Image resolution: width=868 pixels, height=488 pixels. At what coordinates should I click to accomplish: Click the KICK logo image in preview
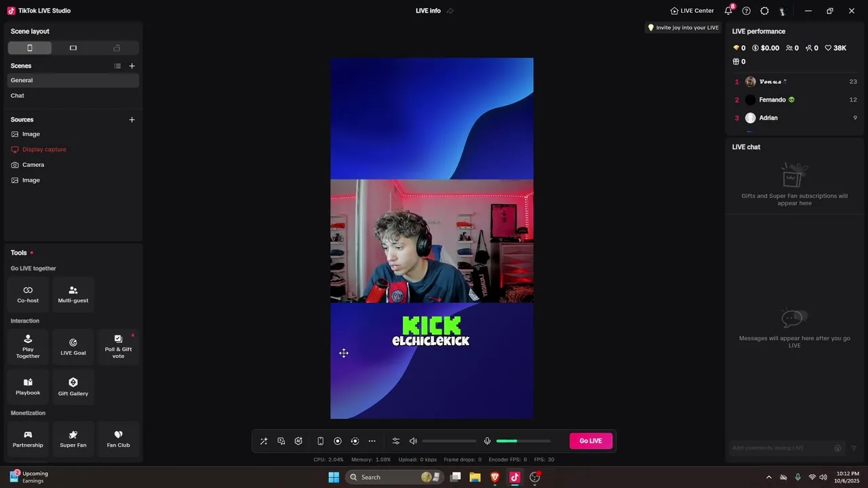[x=431, y=331]
